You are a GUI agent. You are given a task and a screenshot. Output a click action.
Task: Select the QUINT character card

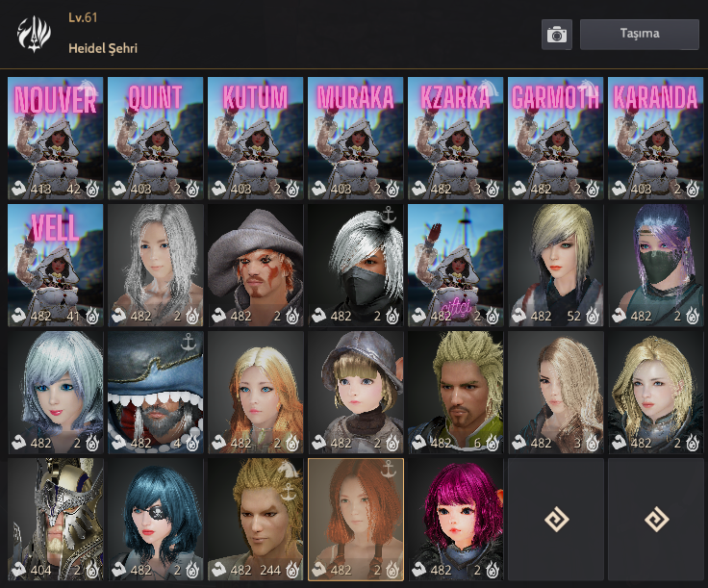pyautogui.click(x=155, y=139)
